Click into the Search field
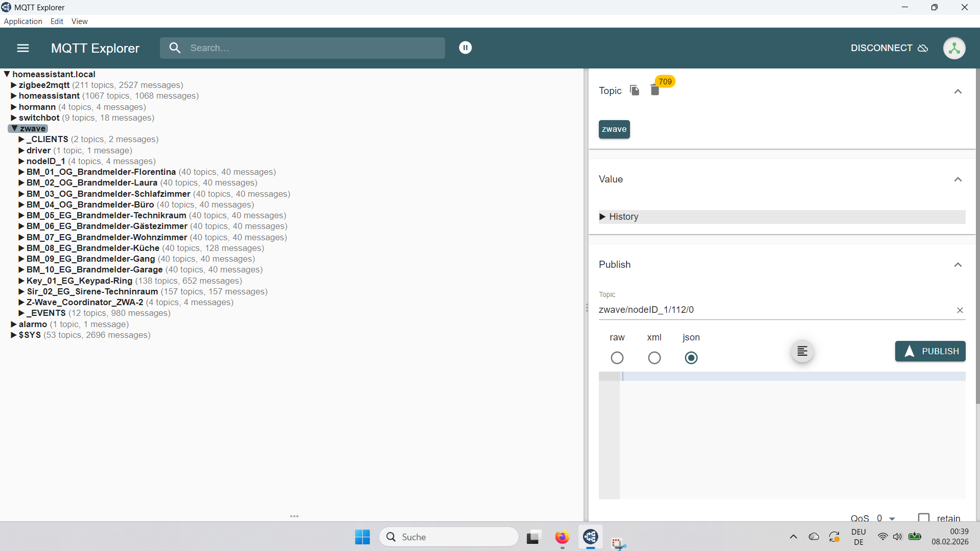The height and width of the screenshot is (551, 980). 302,48
